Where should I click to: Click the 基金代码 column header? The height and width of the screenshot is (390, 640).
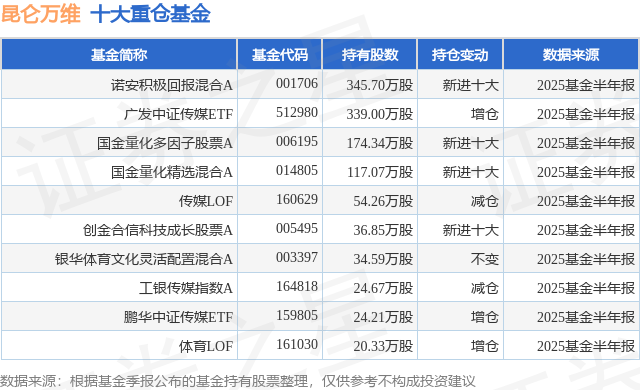pos(280,55)
